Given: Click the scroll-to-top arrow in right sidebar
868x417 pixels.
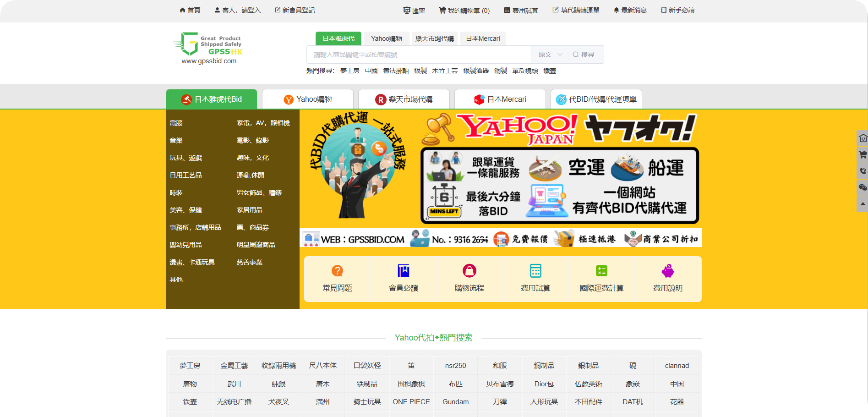Looking at the screenshot, I should [x=863, y=204].
